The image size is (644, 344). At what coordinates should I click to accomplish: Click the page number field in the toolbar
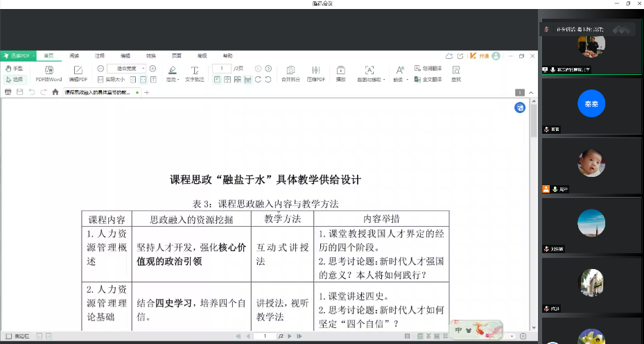(222, 69)
